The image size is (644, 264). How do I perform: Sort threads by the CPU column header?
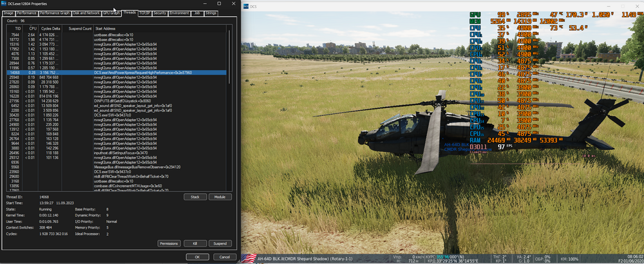[33, 28]
